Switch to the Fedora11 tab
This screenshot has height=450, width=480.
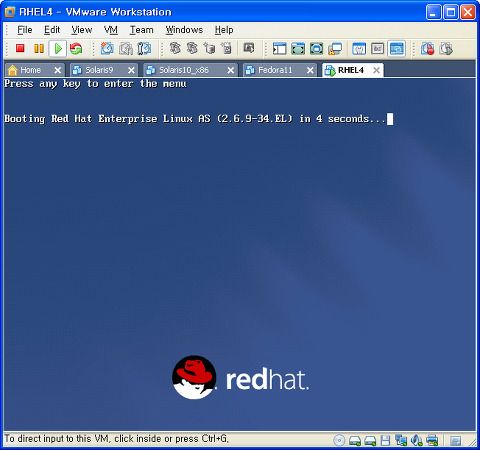275,70
